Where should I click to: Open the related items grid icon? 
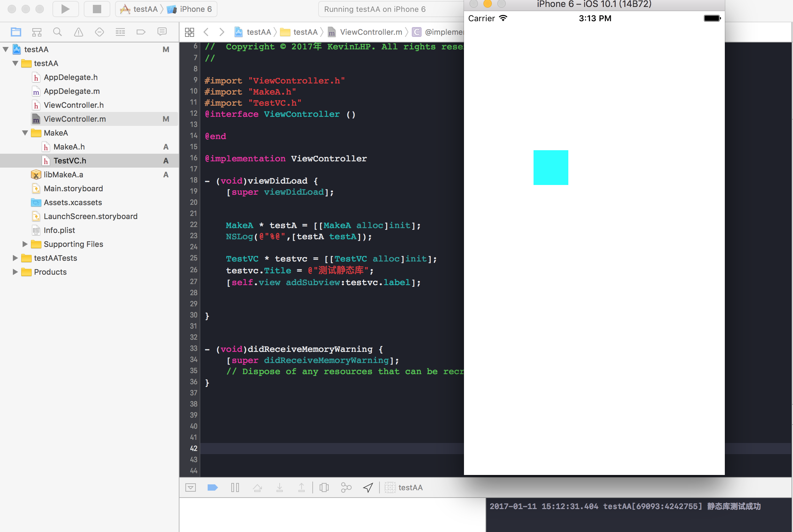[190, 32]
